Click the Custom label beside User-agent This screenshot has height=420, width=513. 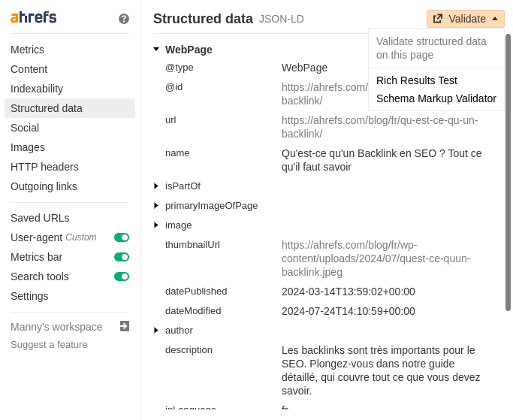pos(81,237)
